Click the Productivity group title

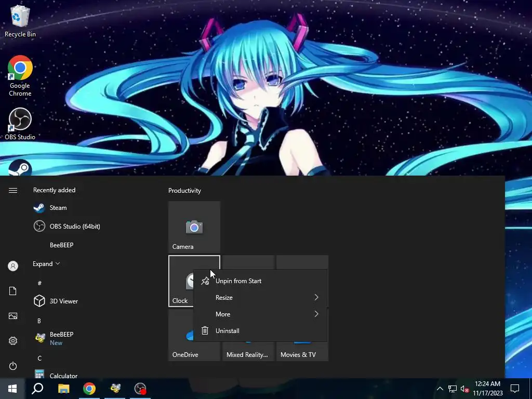[x=184, y=191]
